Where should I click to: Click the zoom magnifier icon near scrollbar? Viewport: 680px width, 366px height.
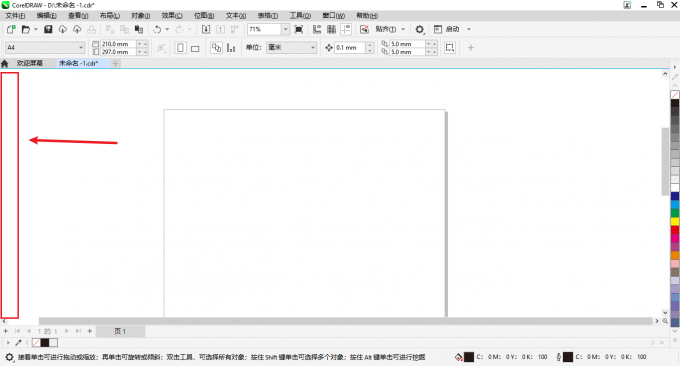point(665,321)
